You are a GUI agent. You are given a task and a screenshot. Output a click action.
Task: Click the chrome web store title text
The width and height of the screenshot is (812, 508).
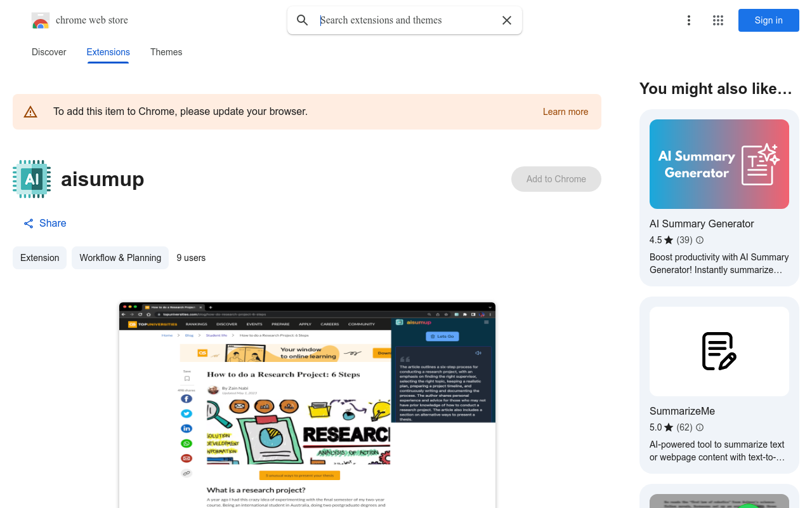pos(92,20)
